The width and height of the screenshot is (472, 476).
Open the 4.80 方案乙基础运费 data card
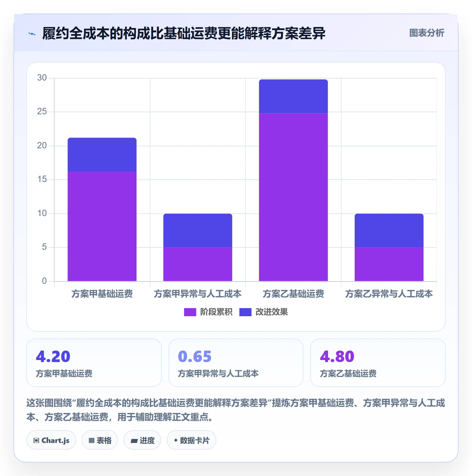click(x=378, y=363)
